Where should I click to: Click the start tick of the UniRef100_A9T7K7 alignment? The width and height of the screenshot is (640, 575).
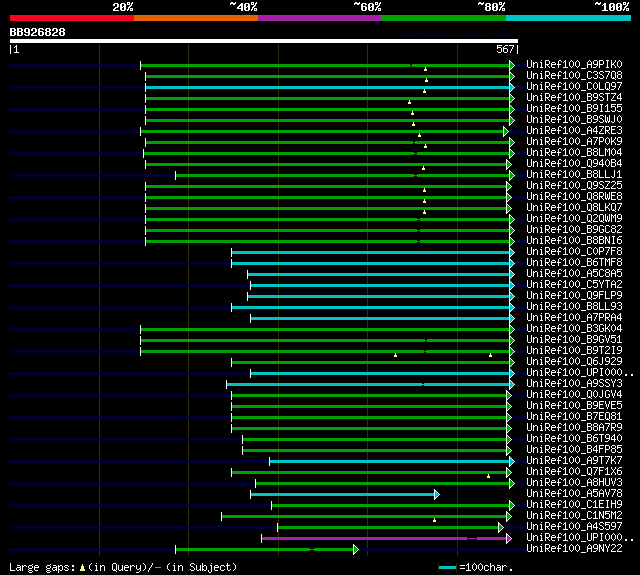point(269,462)
